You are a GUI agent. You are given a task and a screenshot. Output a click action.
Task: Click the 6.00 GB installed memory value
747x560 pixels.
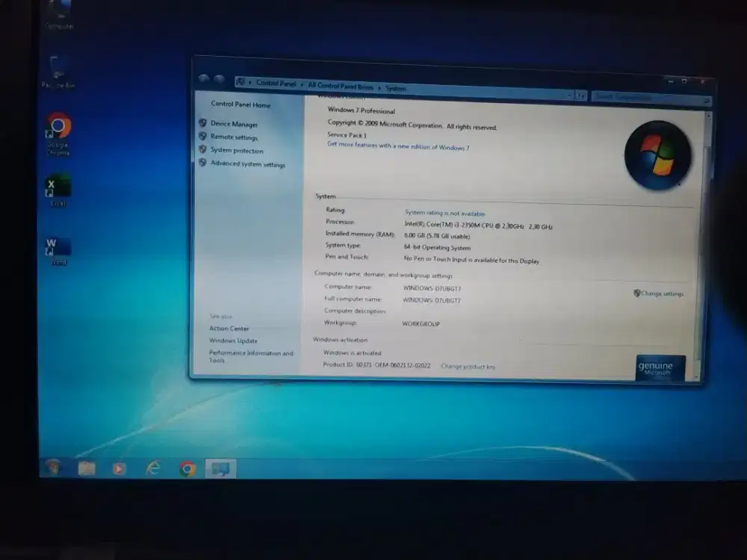coord(437,236)
